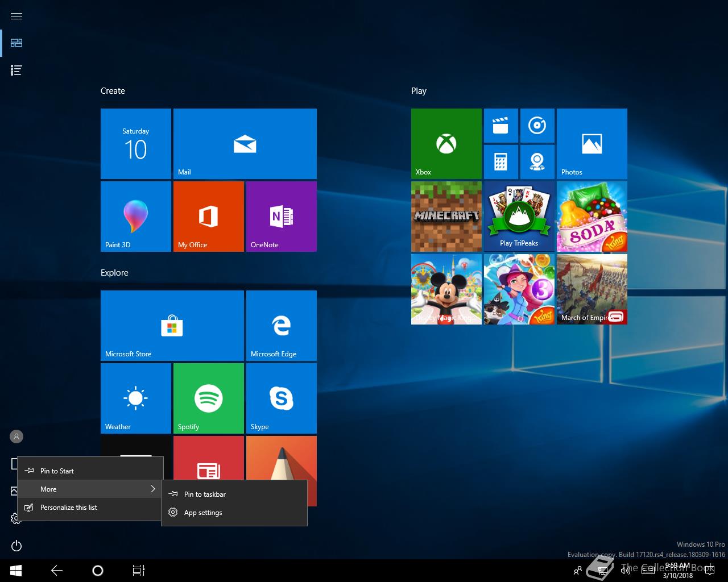Launch the Microsoft Edge tile
Screen dimensions: 728x582
tap(282, 326)
